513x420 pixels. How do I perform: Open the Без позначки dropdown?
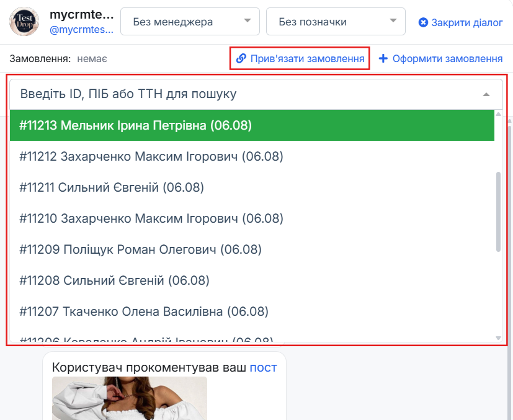336,22
